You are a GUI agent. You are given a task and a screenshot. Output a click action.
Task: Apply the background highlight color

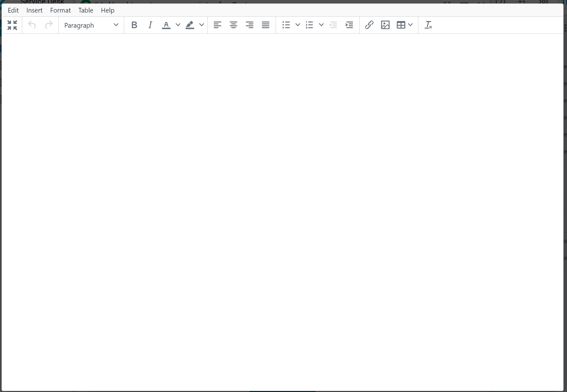tap(190, 25)
